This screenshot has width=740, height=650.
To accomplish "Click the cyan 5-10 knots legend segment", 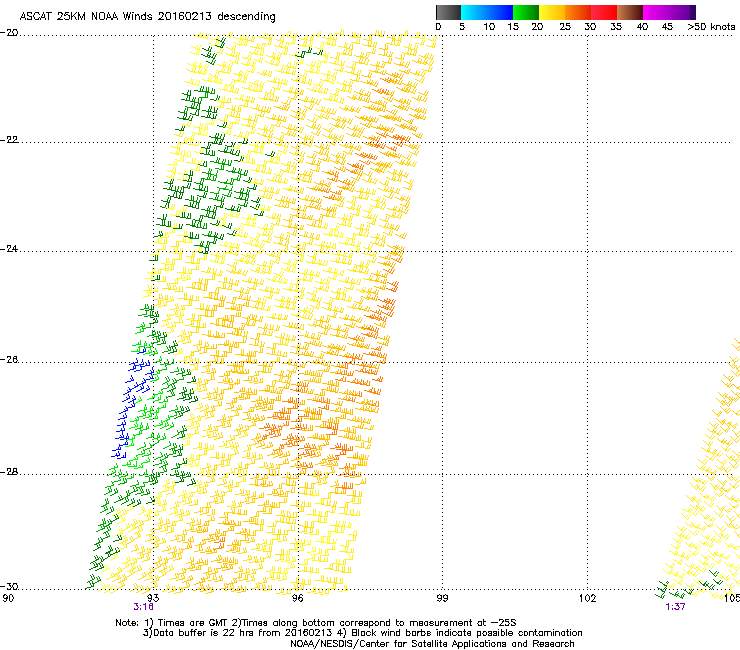I will tap(474, 12).
